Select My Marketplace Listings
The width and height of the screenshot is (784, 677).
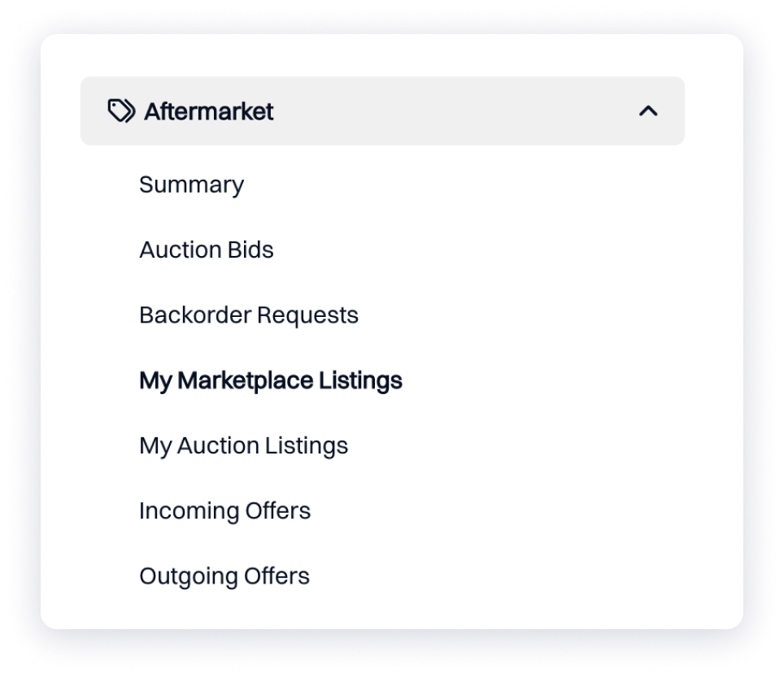click(x=271, y=380)
